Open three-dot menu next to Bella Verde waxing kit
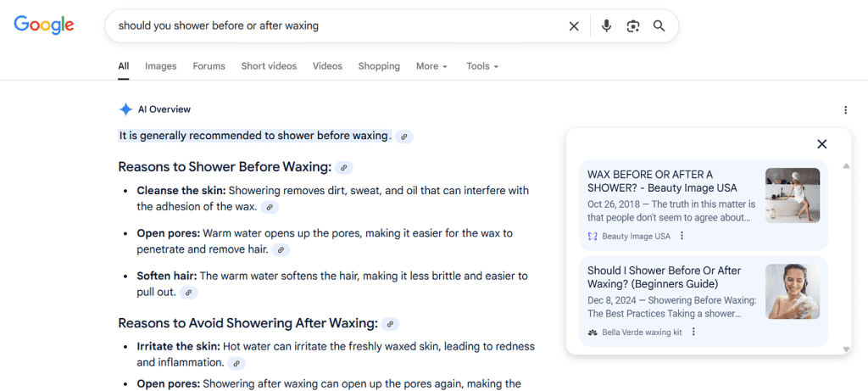Image resolution: width=868 pixels, height=391 pixels. (x=693, y=332)
